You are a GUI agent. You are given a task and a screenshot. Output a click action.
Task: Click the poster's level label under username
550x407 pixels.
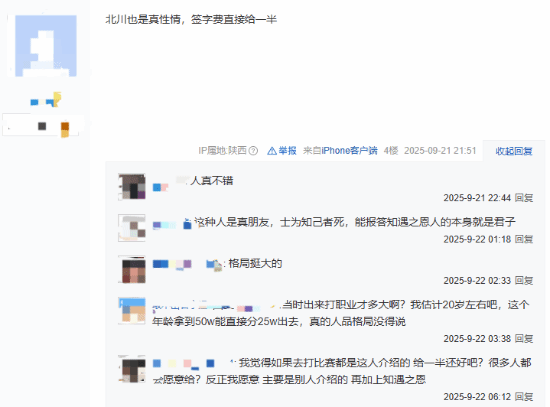[43, 126]
